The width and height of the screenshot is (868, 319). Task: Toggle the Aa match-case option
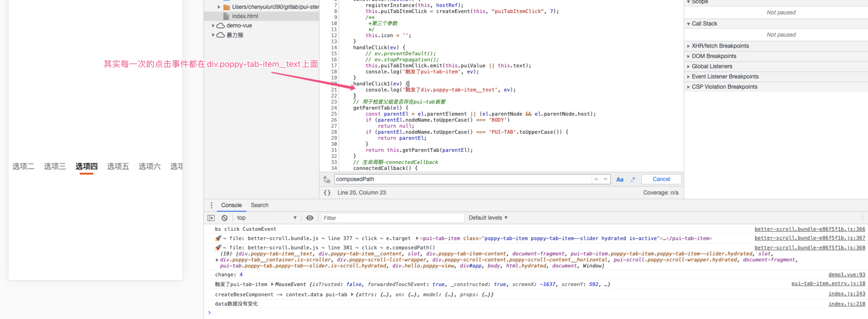(620, 179)
